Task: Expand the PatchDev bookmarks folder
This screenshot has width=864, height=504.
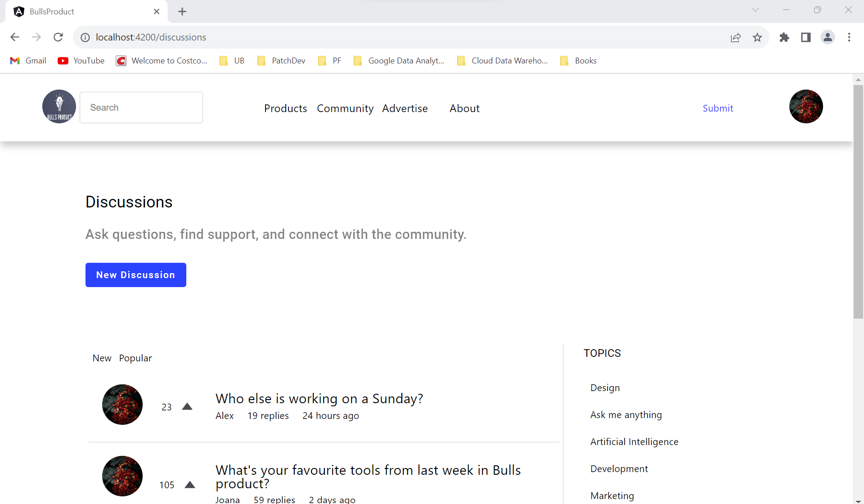Action: point(281,60)
